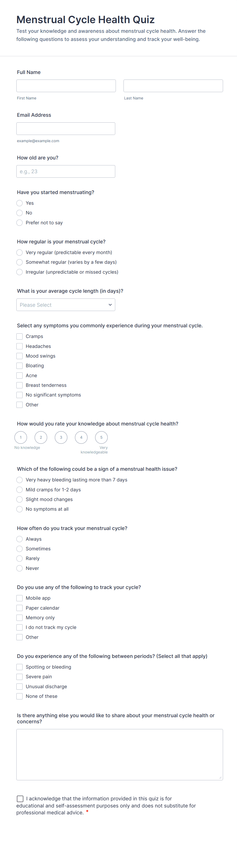The image size is (237, 868).
Task: Click the age input field
Action: tap(65, 171)
